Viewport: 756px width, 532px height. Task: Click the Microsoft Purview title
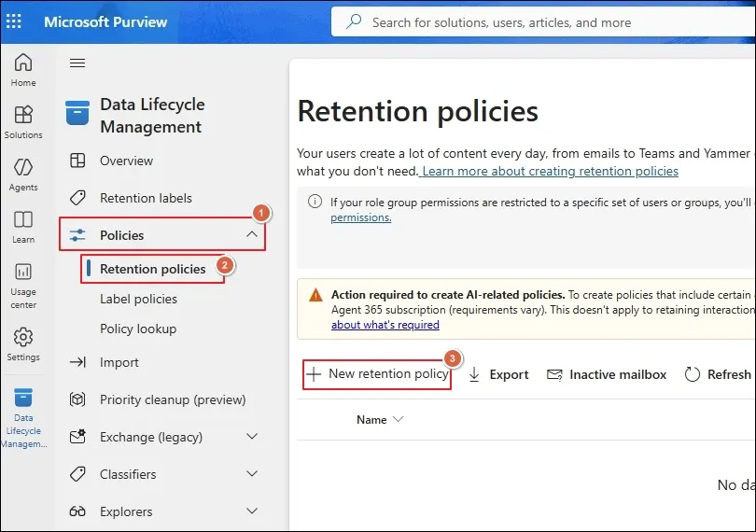105,21
